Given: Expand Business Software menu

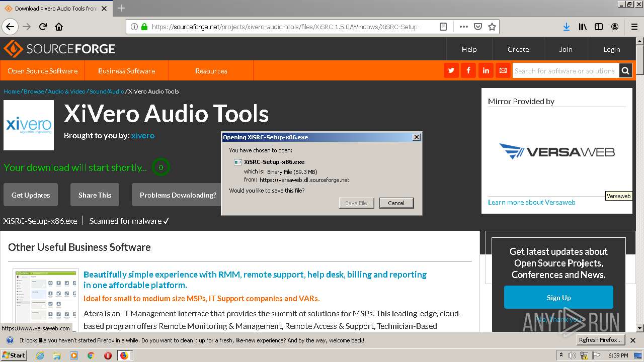Looking at the screenshot, I should pyautogui.click(x=127, y=71).
